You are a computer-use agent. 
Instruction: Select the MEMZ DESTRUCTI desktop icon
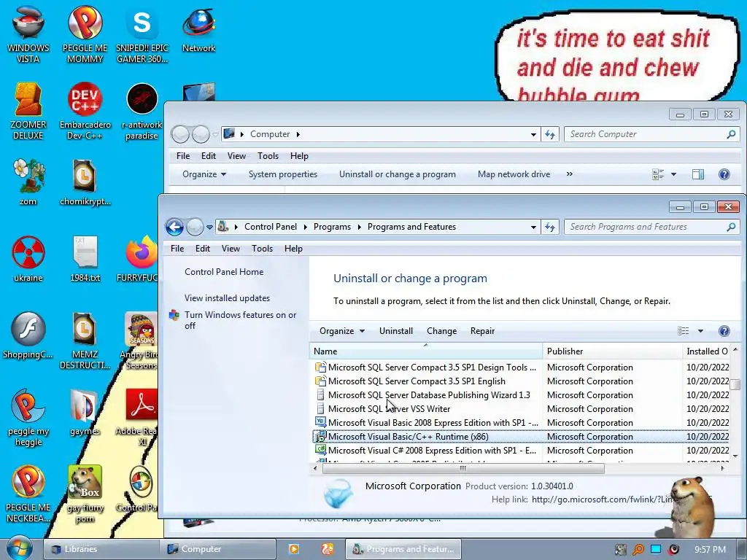pyautogui.click(x=85, y=341)
